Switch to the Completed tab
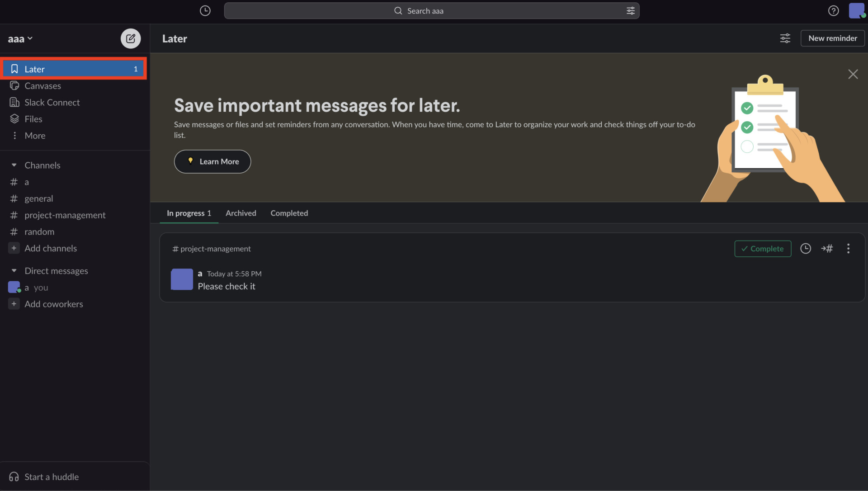 289,213
